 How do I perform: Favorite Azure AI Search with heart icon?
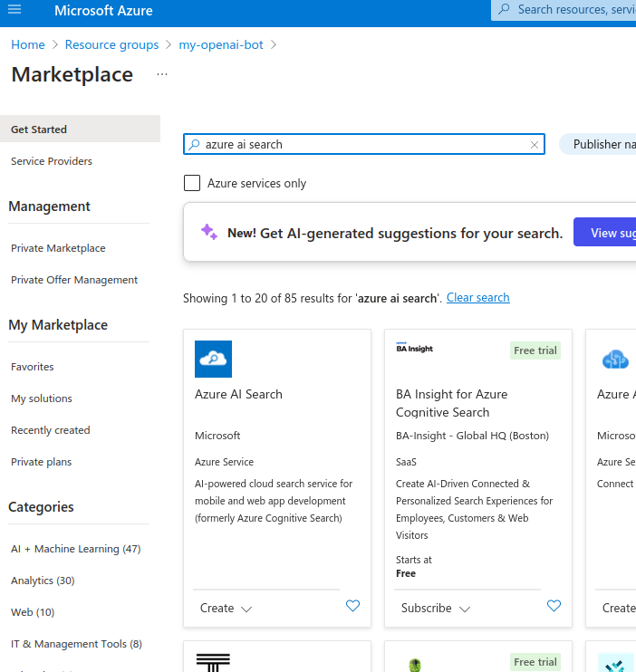pyautogui.click(x=352, y=606)
